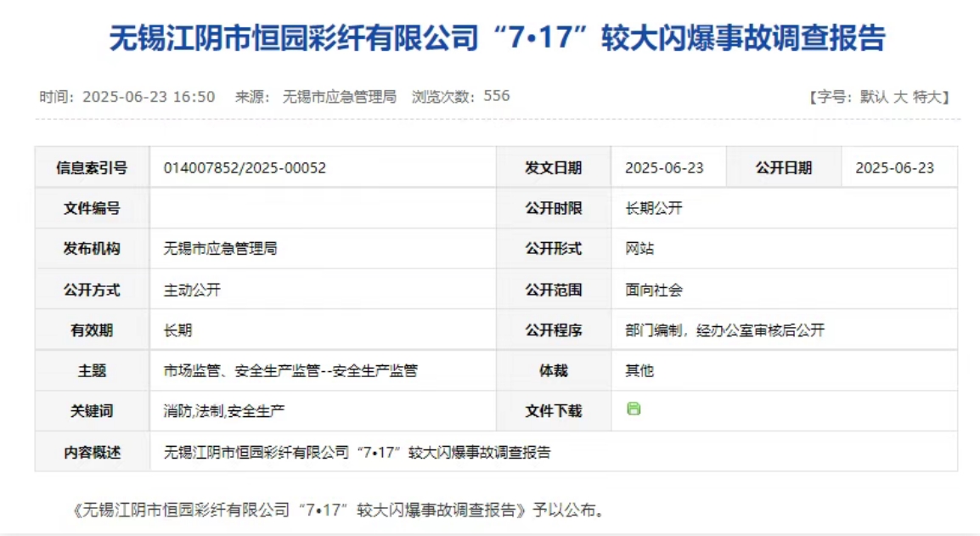Click 部门编制，经办公室审核后公开 value
Image resolution: width=980 pixels, height=536 pixels.
[x=725, y=330]
